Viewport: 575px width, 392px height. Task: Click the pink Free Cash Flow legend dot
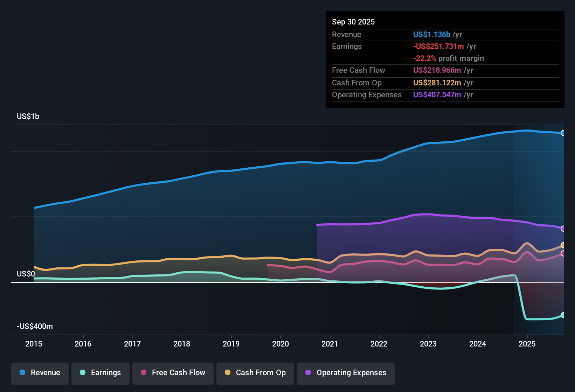(143, 373)
